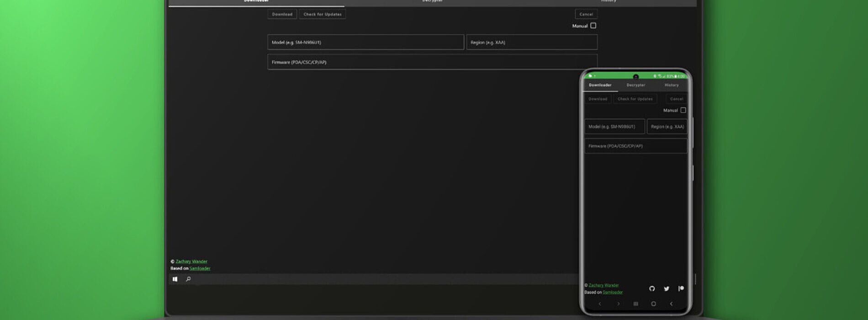Image resolution: width=868 pixels, height=320 pixels.
Task: Focus the Region field in the laptop window
Action: point(532,42)
